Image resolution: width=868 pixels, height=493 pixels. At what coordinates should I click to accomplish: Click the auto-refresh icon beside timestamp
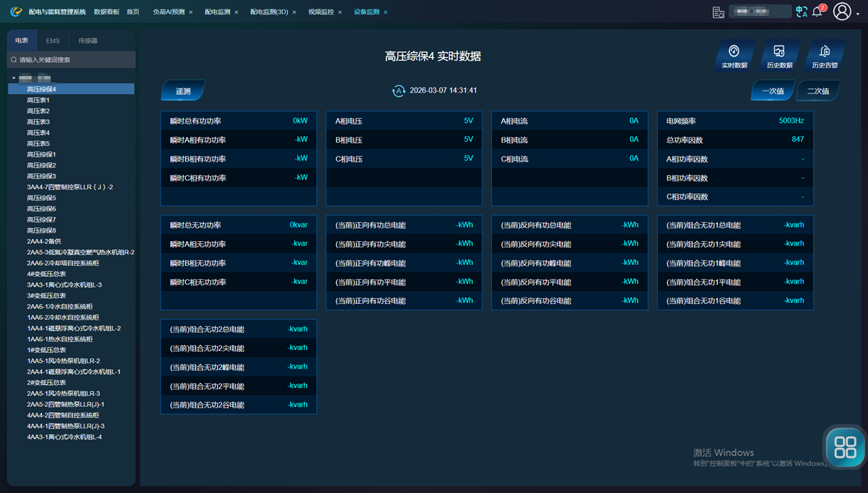[x=399, y=90]
